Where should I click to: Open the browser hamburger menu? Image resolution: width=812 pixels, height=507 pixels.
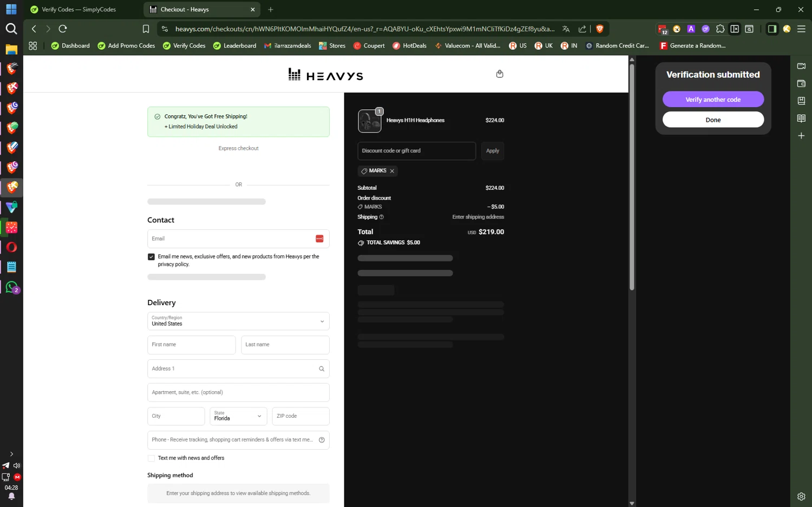tap(801, 29)
